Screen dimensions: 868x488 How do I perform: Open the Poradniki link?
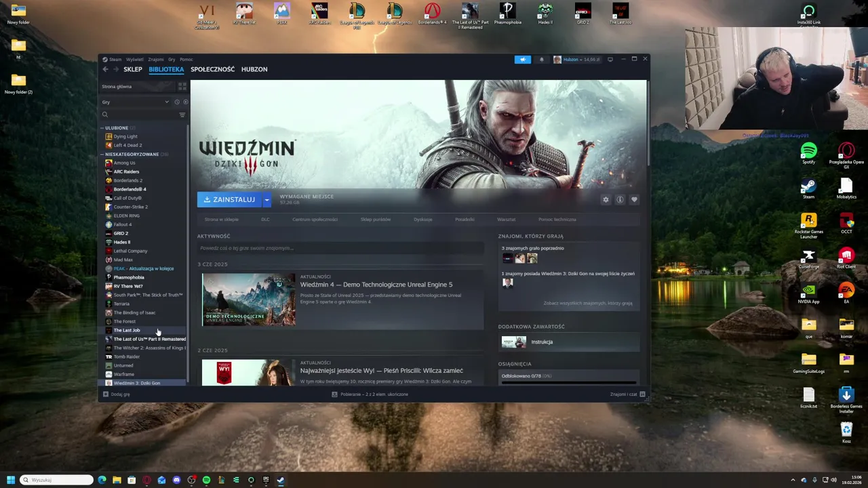click(465, 220)
